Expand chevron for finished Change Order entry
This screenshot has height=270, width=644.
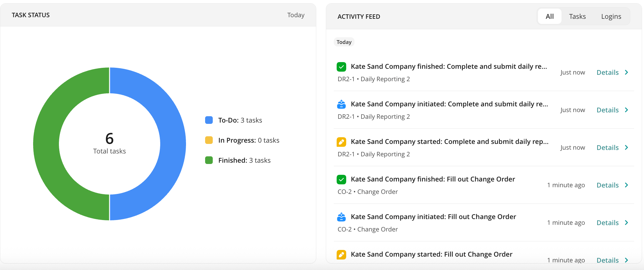[x=626, y=185]
